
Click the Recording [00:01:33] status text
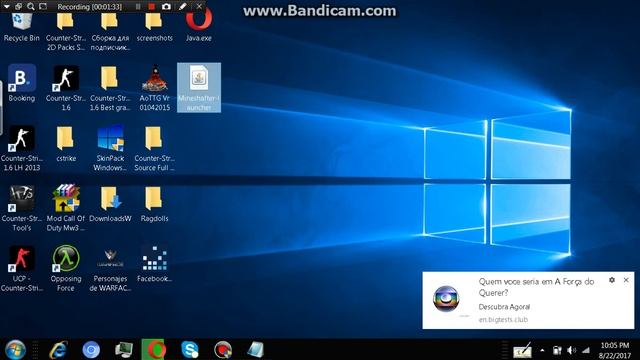click(x=89, y=7)
